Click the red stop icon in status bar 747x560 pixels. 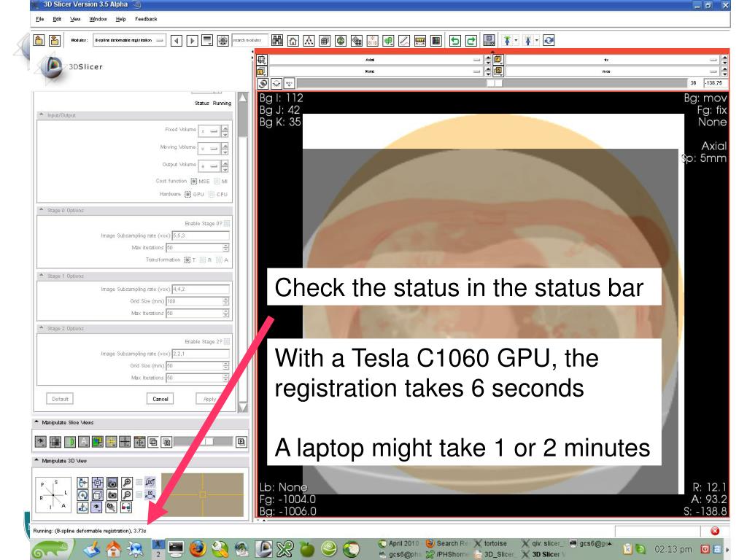[715, 531]
